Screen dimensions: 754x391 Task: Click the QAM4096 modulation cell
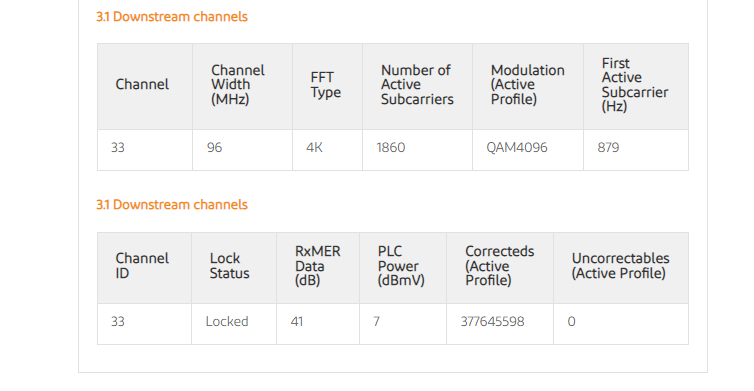pyautogui.click(x=516, y=147)
